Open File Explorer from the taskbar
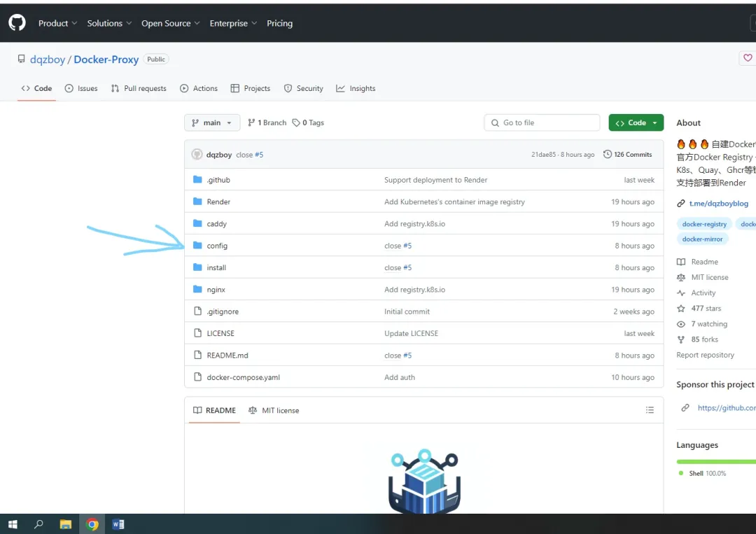 66,524
